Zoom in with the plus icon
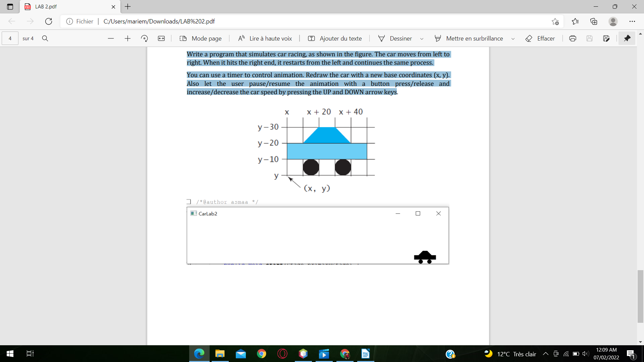Viewport: 644px width, 362px height. [127, 39]
